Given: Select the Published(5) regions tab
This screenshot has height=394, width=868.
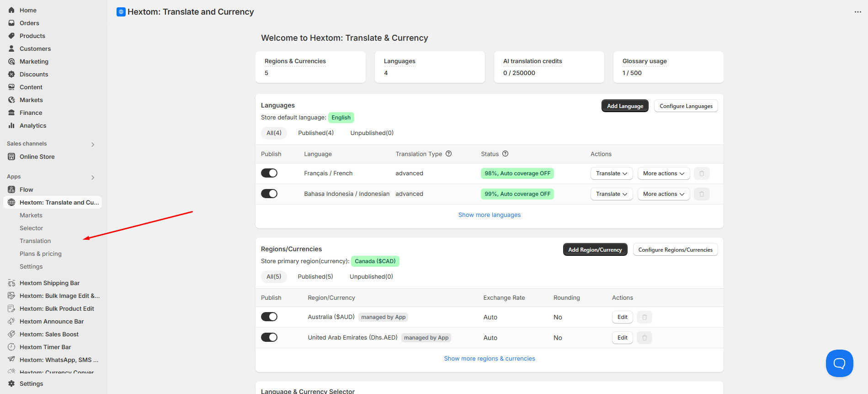Looking at the screenshot, I should click(315, 276).
